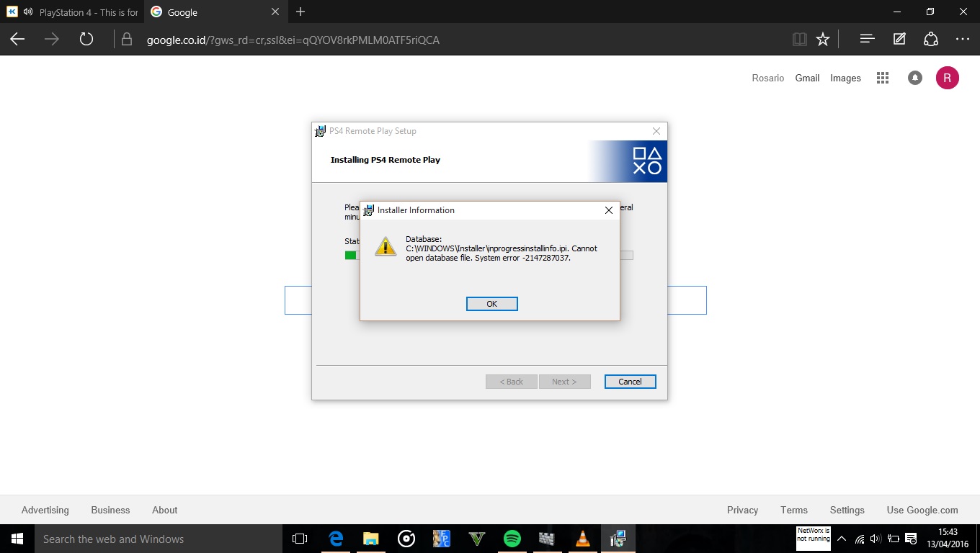
Task: Open the FPC taskbar app
Action: tap(441, 539)
